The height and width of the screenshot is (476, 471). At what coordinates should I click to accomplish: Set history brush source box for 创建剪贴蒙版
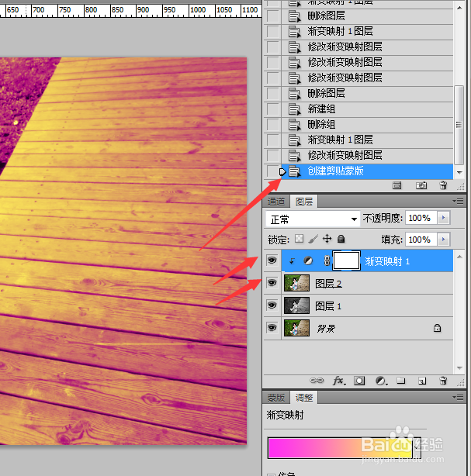click(x=273, y=171)
